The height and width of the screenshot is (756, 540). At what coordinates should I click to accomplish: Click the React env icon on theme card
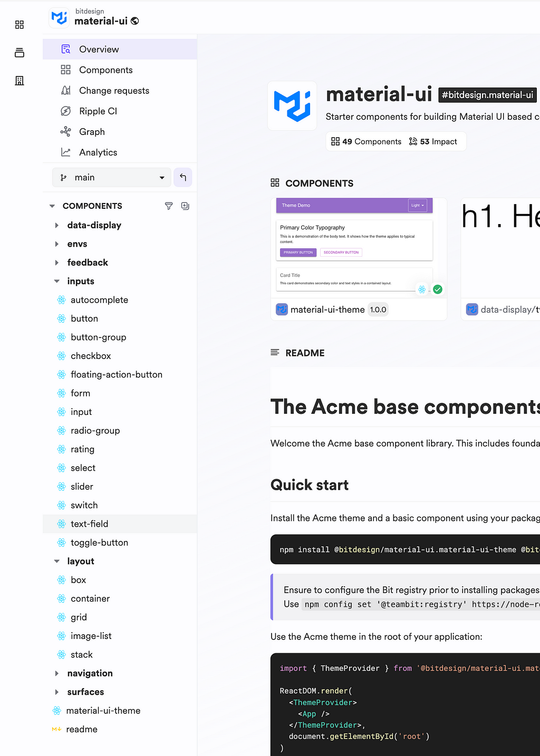coord(422,289)
